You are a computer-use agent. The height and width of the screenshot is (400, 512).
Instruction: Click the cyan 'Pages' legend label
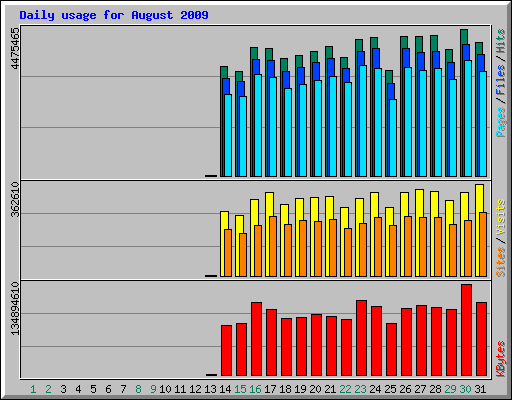click(x=500, y=122)
